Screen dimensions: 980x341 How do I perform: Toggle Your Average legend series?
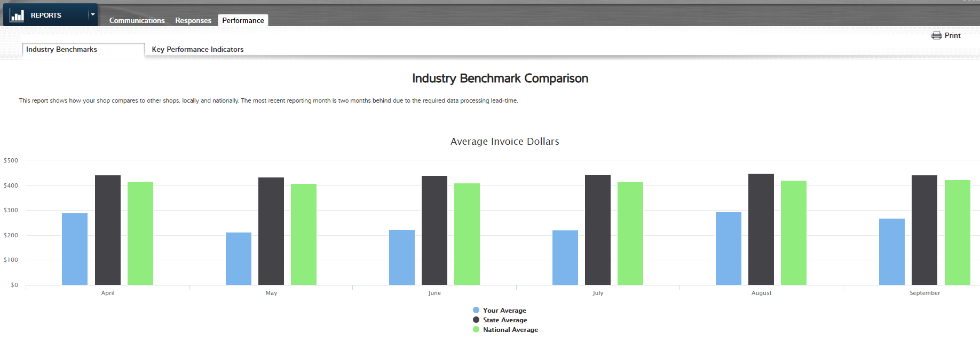pyautogui.click(x=504, y=311)
